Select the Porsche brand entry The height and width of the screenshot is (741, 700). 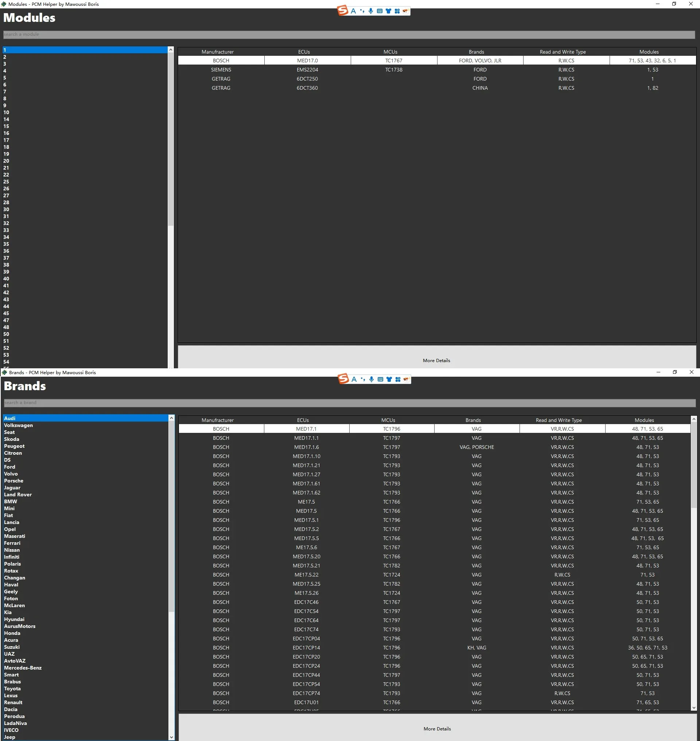[x=13, y=481]
